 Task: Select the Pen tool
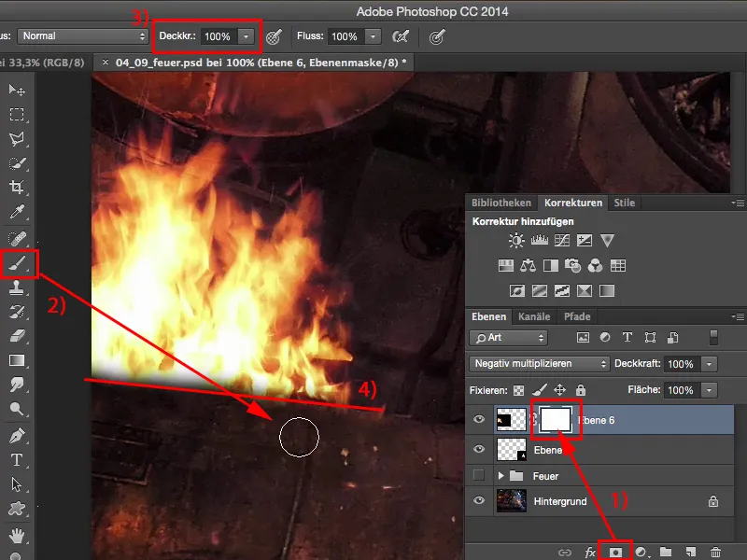pyautogui.click(x=17, y=436)
